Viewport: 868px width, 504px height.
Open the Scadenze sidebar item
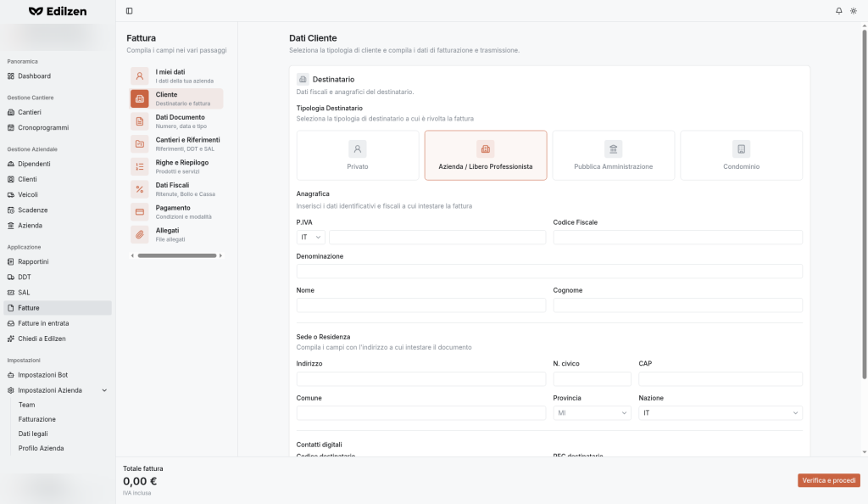coord(58,210)
